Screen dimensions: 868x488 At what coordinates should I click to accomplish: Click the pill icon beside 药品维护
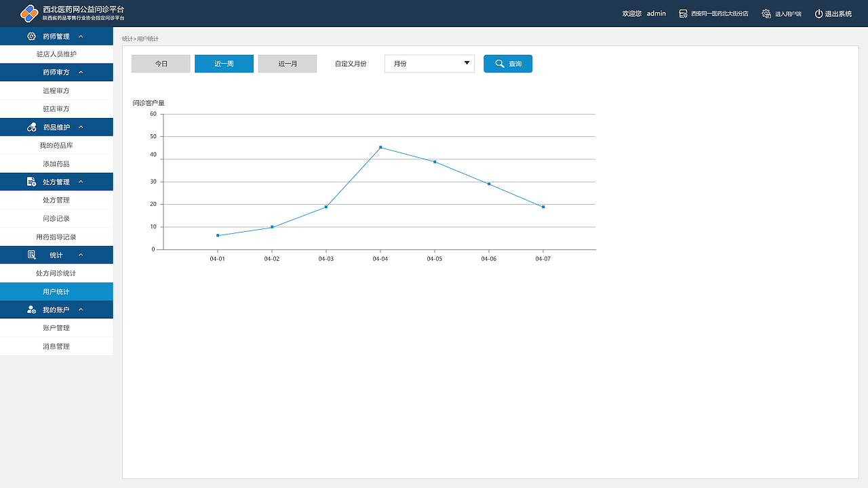point(31,127)
